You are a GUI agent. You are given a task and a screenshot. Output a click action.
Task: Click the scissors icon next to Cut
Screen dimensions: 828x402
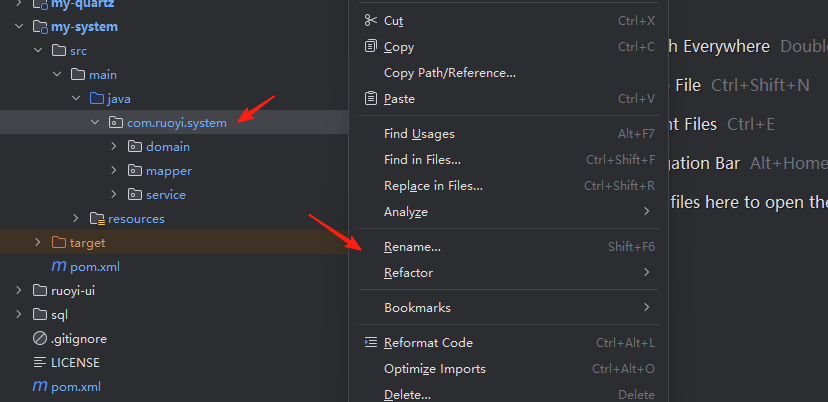[x=371, y=20]
